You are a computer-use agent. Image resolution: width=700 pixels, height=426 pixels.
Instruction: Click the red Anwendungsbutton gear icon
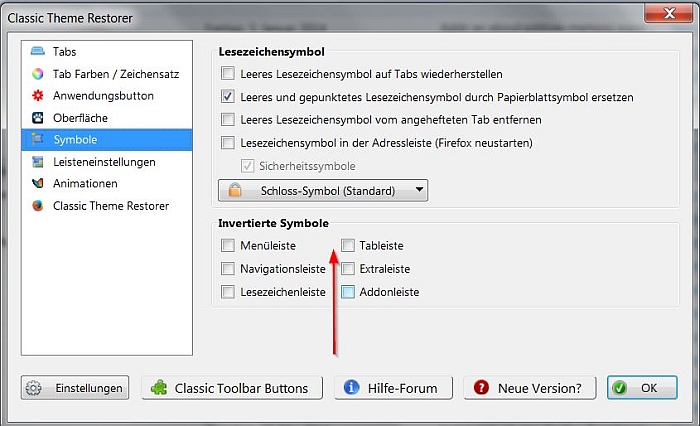click(38, 96)
